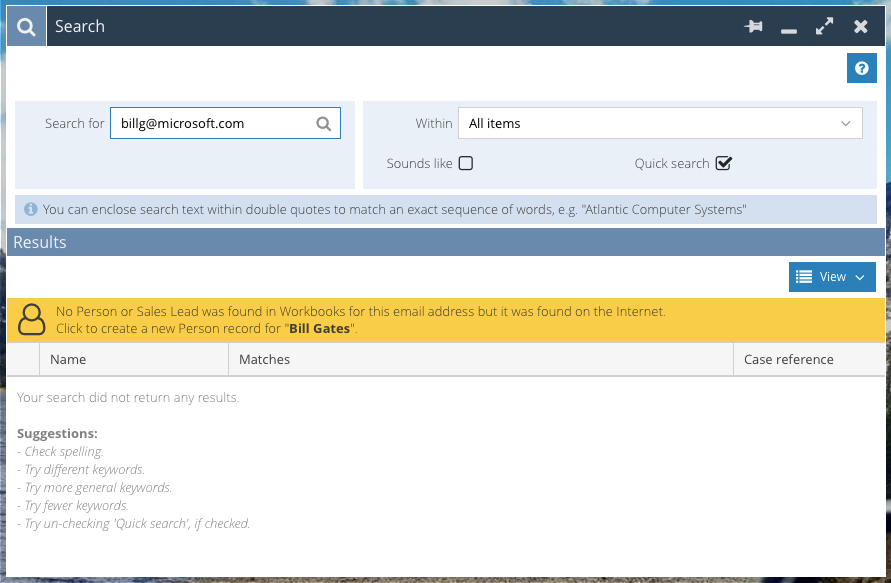Open the View dropdown button

tap(832, 277)
